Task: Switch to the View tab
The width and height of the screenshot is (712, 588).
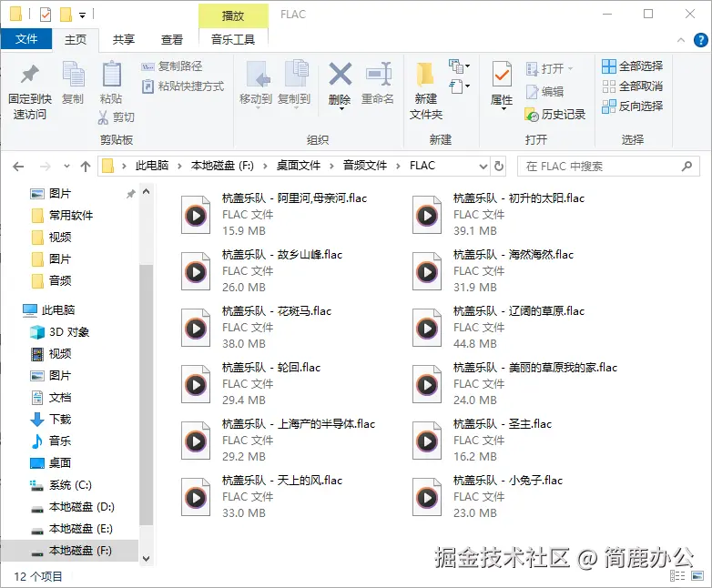Action: click(x=172, y=39)
